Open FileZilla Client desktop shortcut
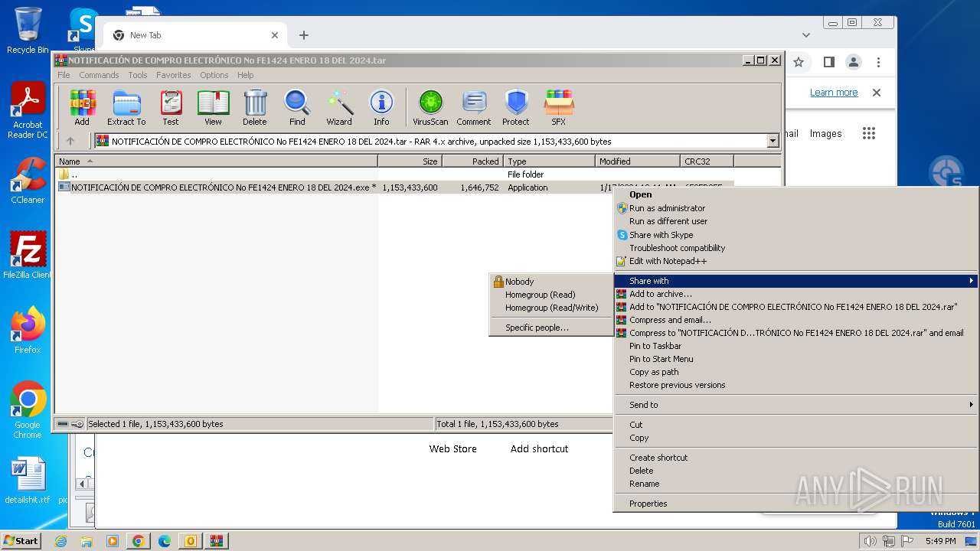The image size is (980, 551). (x=28, y=255)
